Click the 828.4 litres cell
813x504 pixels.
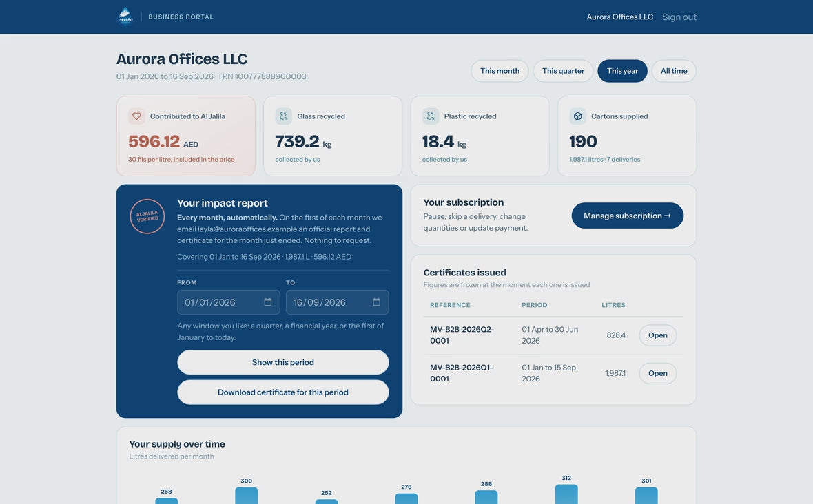tap(616, 335)
